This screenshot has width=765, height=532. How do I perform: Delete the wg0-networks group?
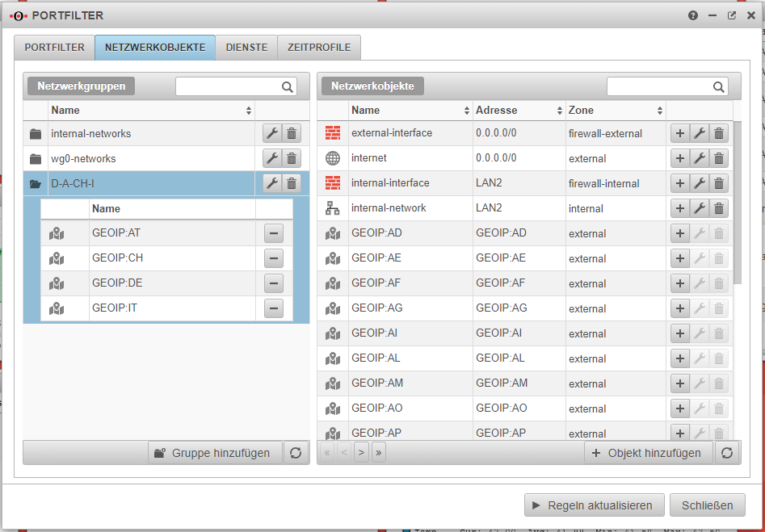coord(292,158)
